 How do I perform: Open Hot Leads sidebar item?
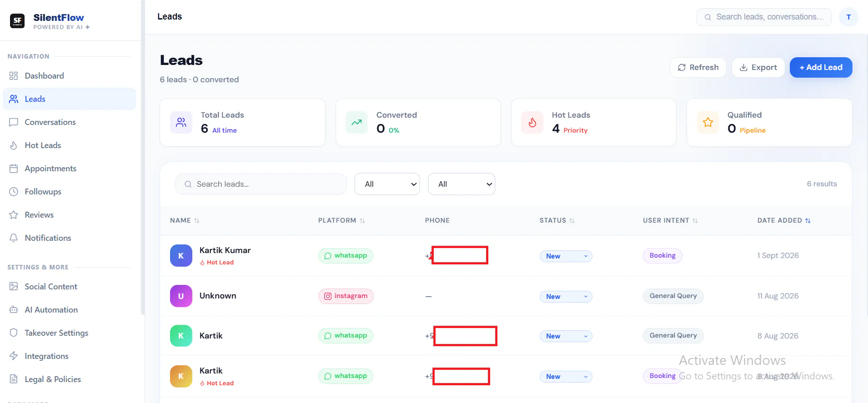[70, 145]
